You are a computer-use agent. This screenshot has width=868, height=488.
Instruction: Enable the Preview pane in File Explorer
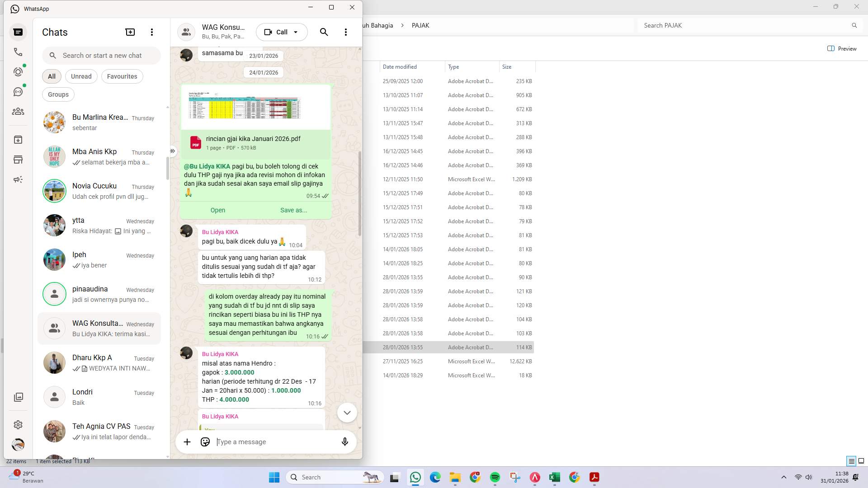coord(842,48)
